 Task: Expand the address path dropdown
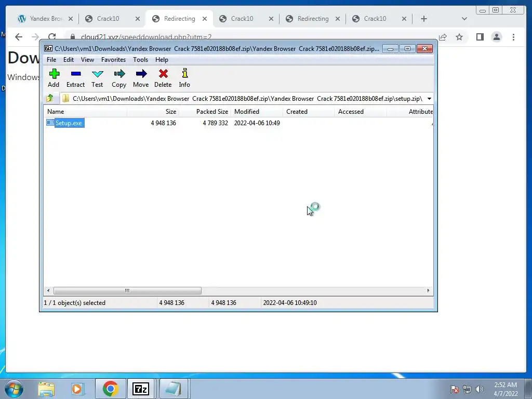tap(429, 99)
